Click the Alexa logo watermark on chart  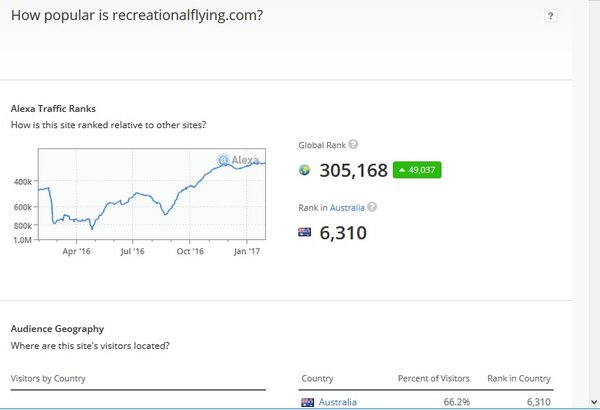pyautogui.click(x=239, y=160)
